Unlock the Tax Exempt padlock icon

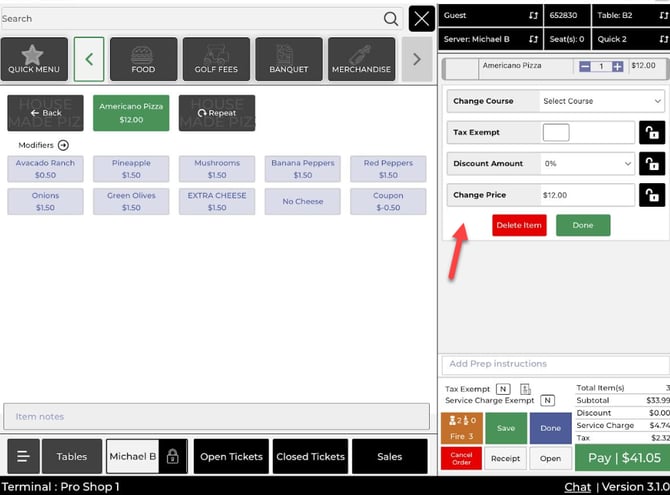pyautogui.click(x=652, y=133)
